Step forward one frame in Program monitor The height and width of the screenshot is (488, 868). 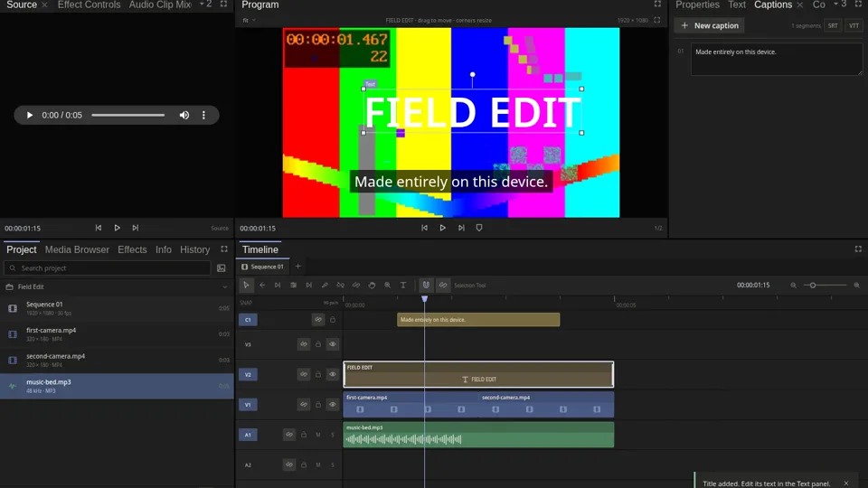coord(461,228)
